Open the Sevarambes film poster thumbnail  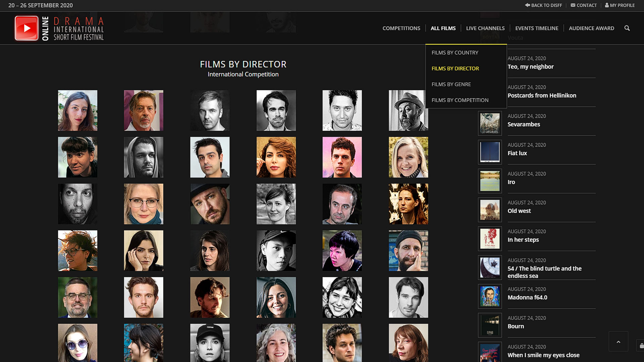[x=490, y=123]
